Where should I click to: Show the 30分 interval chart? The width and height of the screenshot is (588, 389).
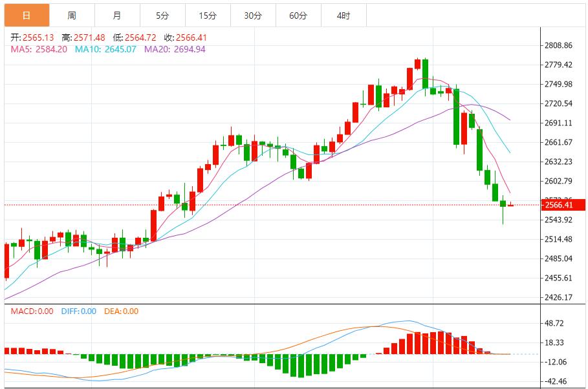click(x=253, y=15)
